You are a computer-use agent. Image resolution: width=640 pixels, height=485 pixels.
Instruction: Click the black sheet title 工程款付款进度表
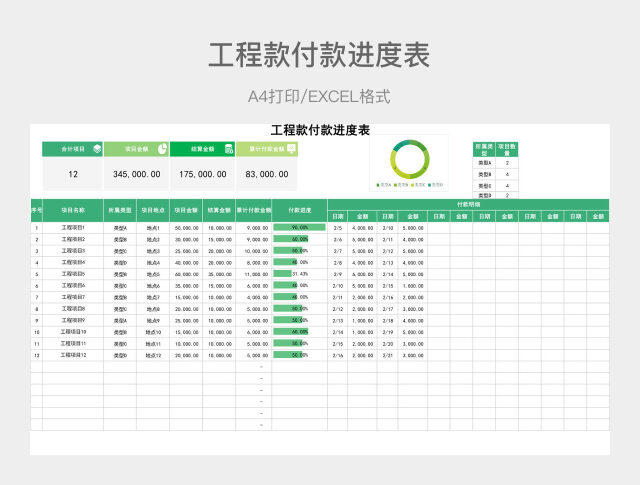click(x=320, y=130)
